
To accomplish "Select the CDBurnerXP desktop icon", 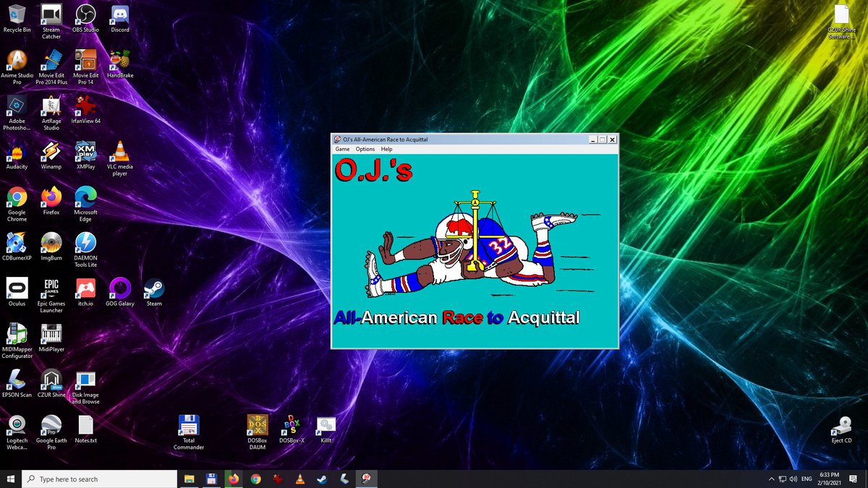I will pos(17,247).
